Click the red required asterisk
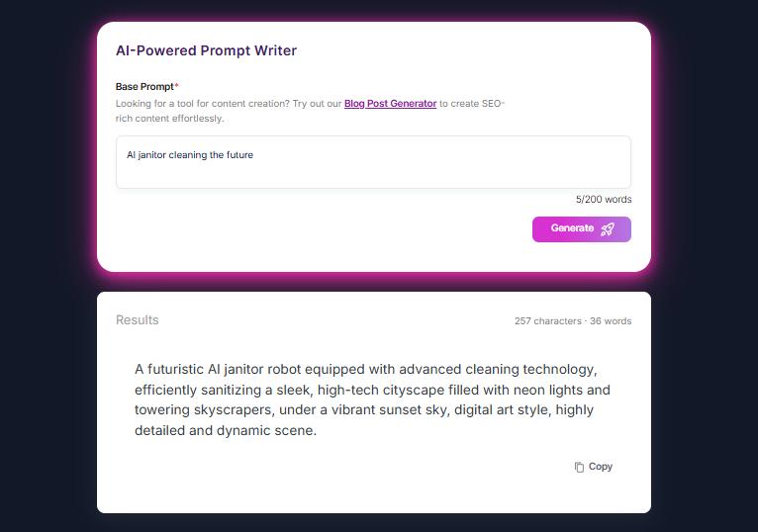Viewport: 758px width, 532px height. click(x=177, y=86)
